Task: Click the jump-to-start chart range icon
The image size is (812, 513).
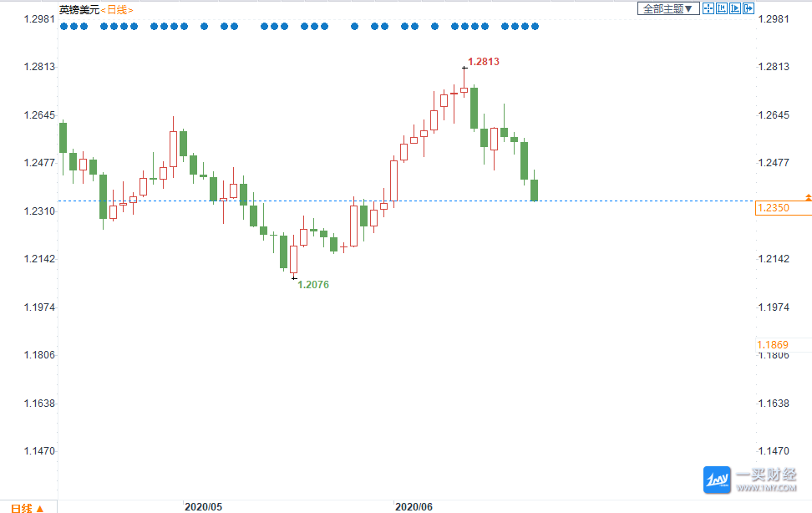Action: 722,8
